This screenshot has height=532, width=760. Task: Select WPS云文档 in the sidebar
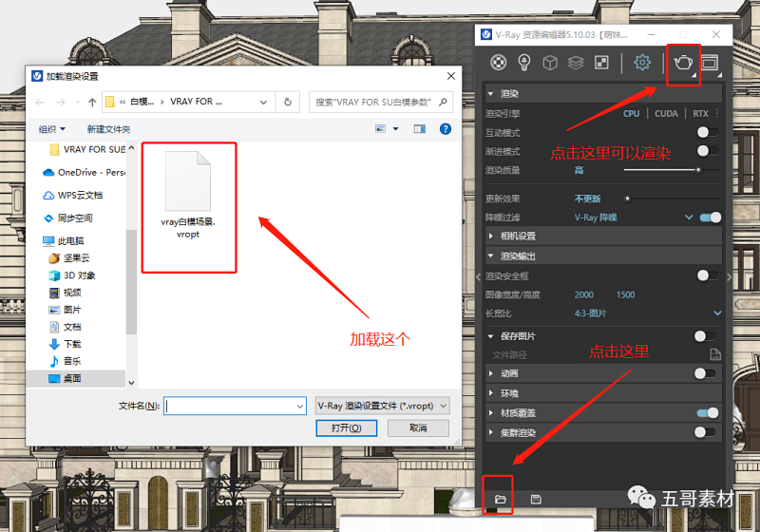73,196
